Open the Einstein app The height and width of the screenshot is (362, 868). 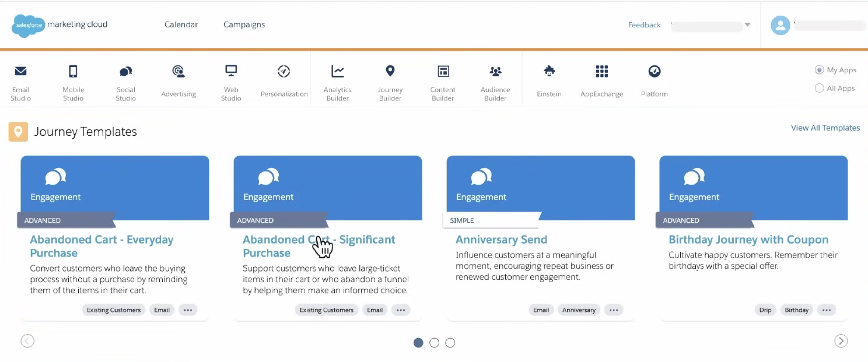tap(549, 82)
